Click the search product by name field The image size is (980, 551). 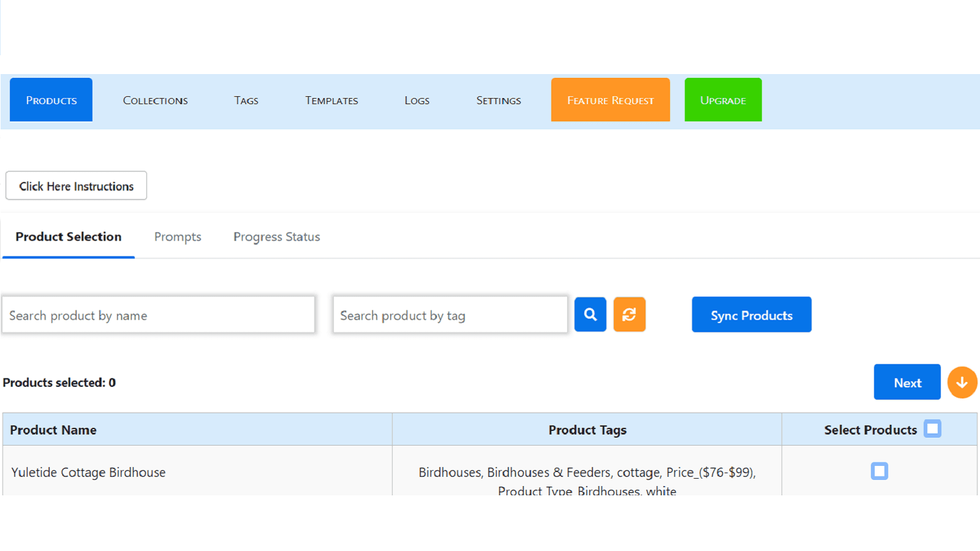(x=158, y=315)
